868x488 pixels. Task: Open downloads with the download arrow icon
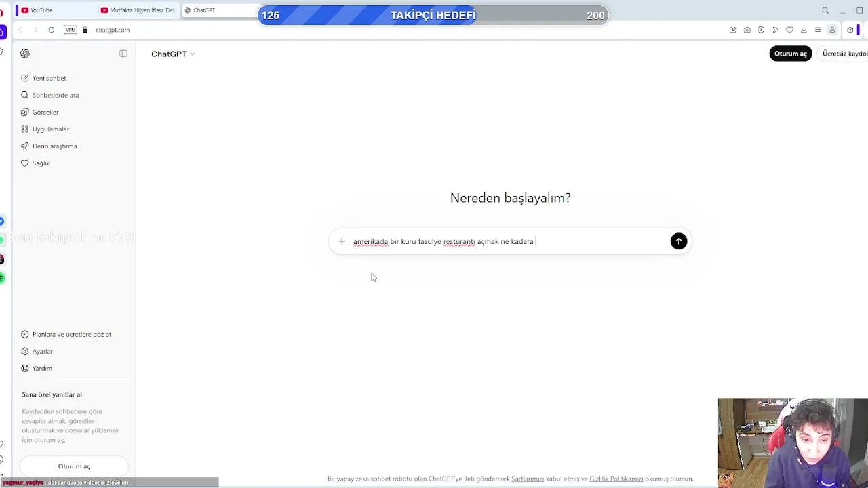tap(804, 30)
